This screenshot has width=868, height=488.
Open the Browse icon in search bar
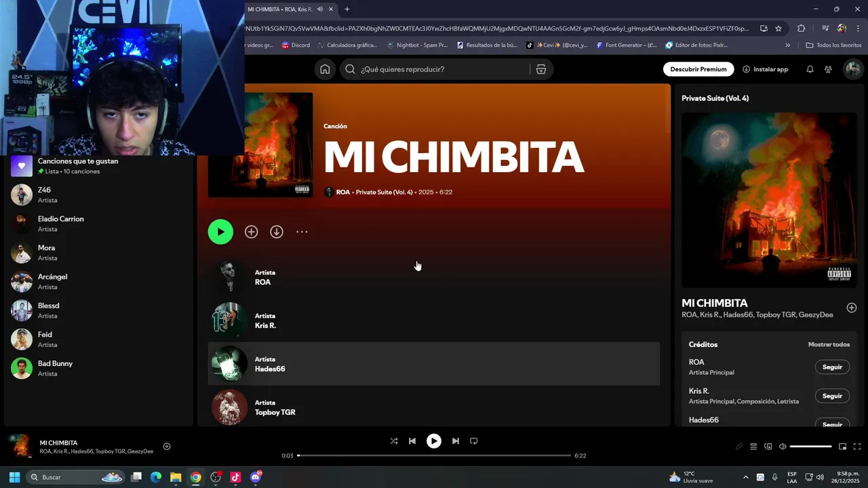(541, 69)
